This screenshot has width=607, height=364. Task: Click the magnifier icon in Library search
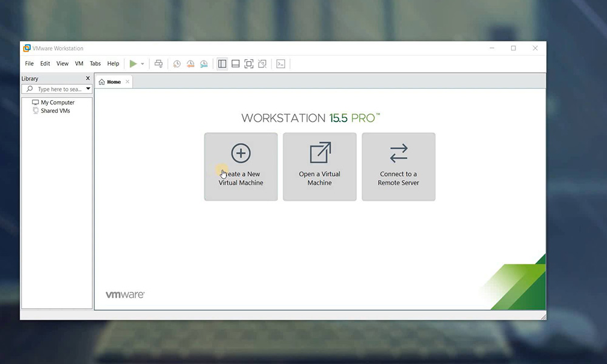[x=29, y=89]
